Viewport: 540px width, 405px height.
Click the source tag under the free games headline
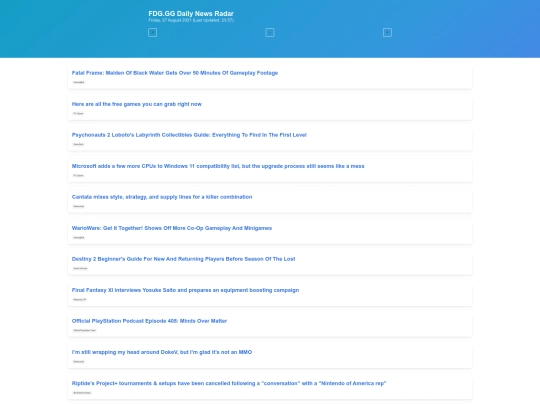point(78,113)
